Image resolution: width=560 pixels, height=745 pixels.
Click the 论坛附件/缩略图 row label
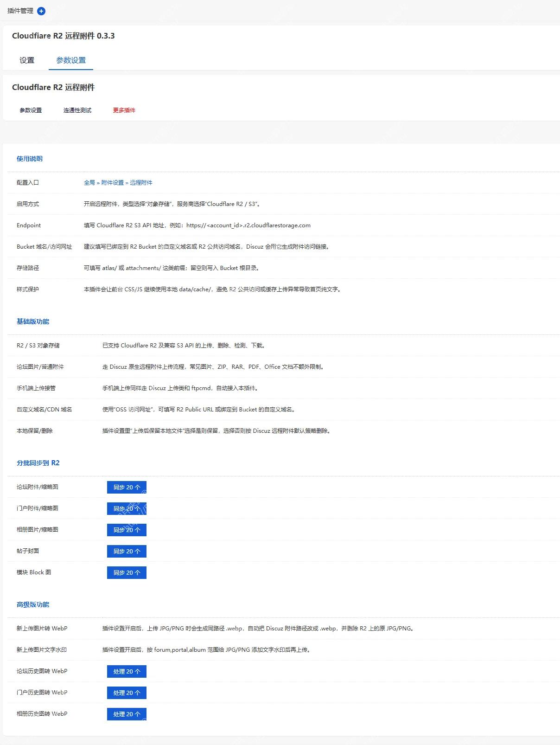tap(38, 487)
